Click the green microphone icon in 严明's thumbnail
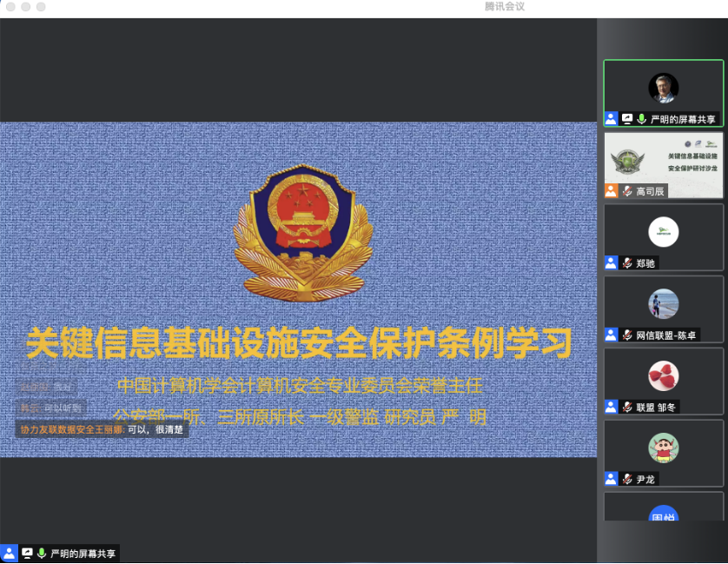The width and height of the screenshot is (728, 564). 642,117
